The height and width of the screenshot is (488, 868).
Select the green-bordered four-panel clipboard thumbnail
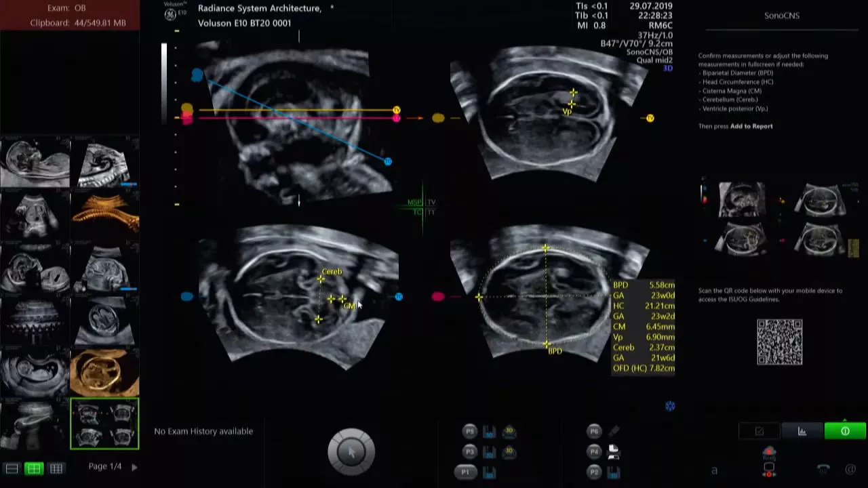[104, 424]
